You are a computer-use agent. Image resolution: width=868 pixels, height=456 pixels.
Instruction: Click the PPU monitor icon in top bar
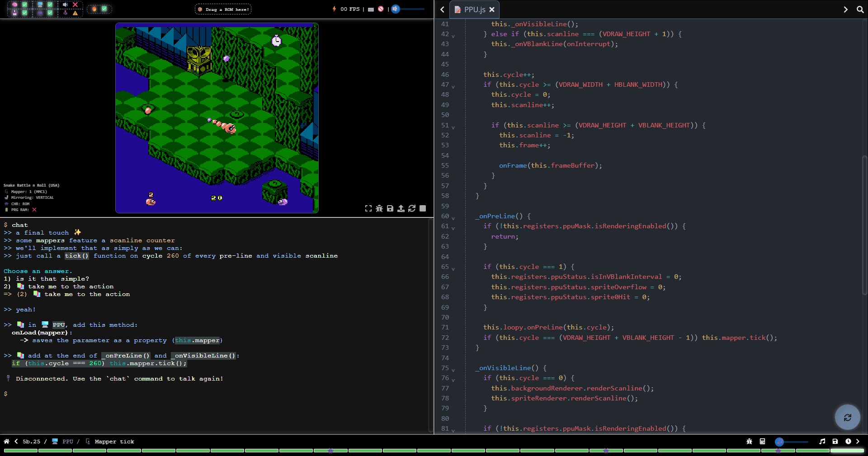40,5
